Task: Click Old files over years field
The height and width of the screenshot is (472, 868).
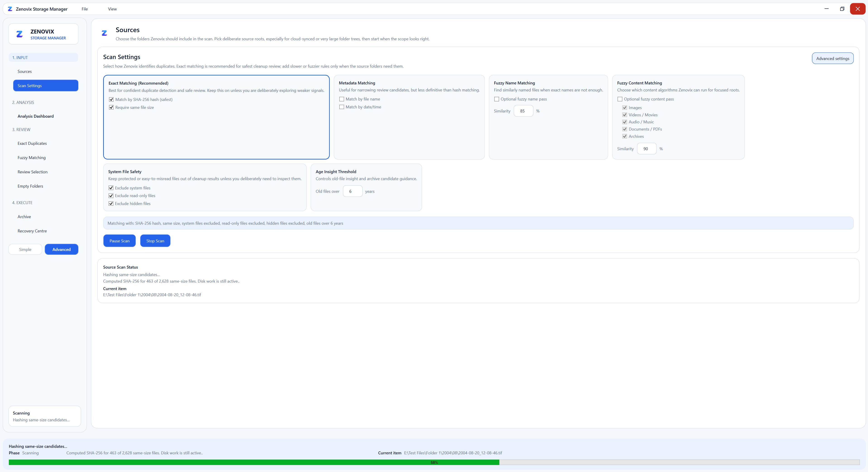Action: pos(352,191)
